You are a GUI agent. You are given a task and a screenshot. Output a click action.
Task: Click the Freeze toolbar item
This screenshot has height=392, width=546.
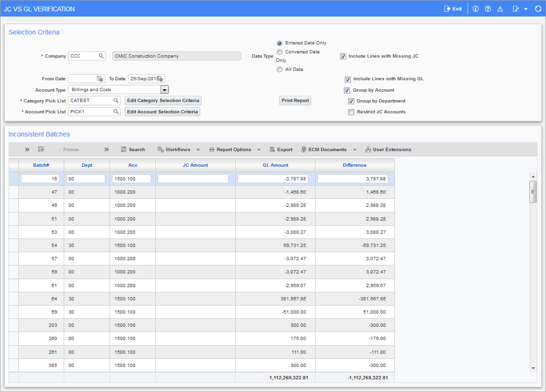(68, 149)
